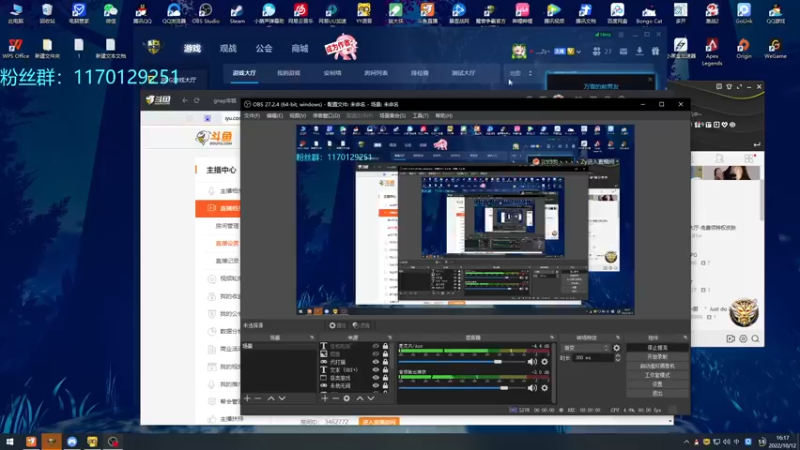Open WeGame desktop shortcut
The width and height of the screenshot is (800, 450).
click(775, 49)
